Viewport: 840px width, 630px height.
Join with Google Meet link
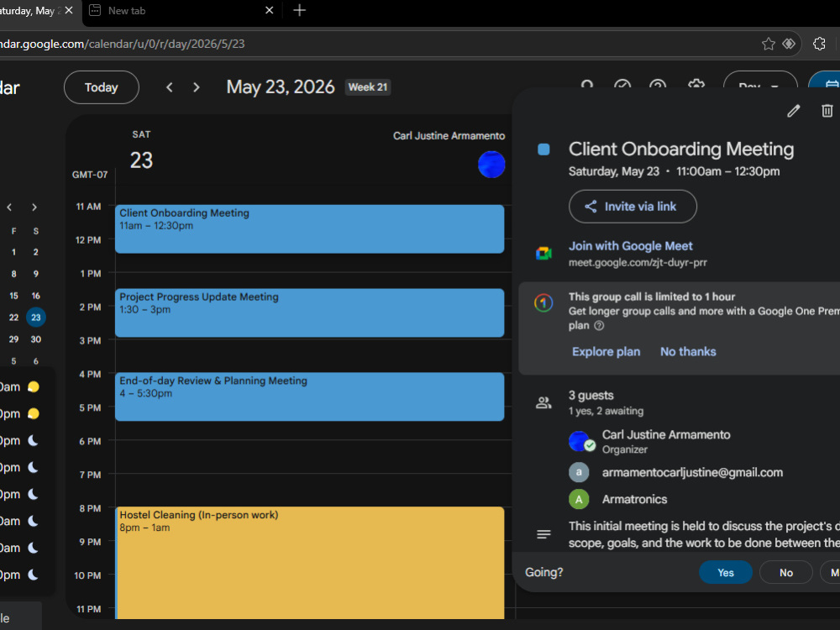click(631, 246)
